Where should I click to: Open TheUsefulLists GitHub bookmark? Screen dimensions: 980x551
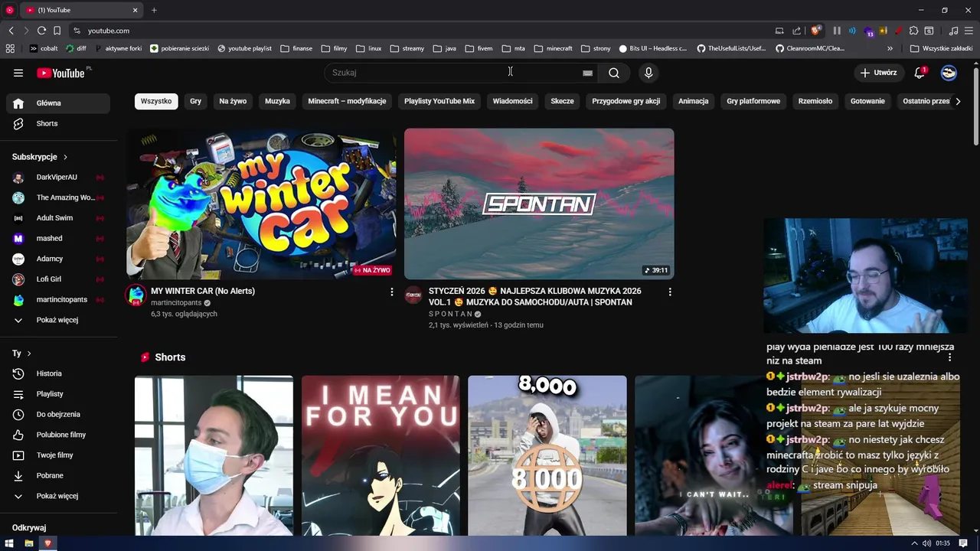point(731,48)
